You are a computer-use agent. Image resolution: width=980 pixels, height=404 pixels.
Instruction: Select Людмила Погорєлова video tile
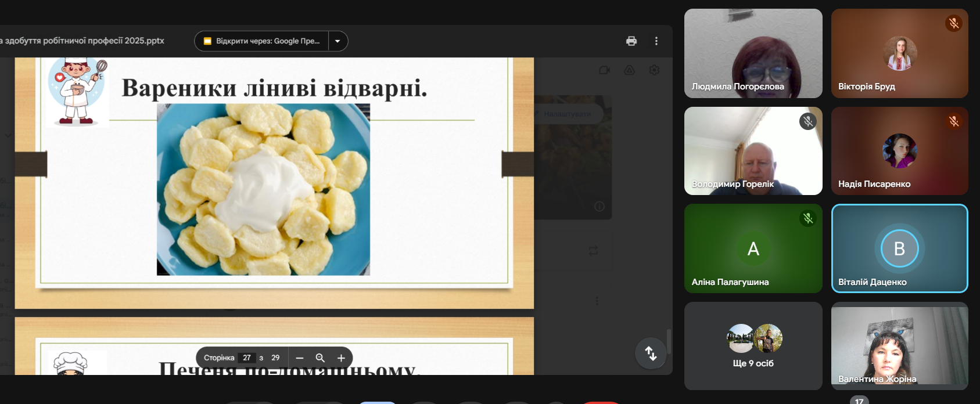753,53
